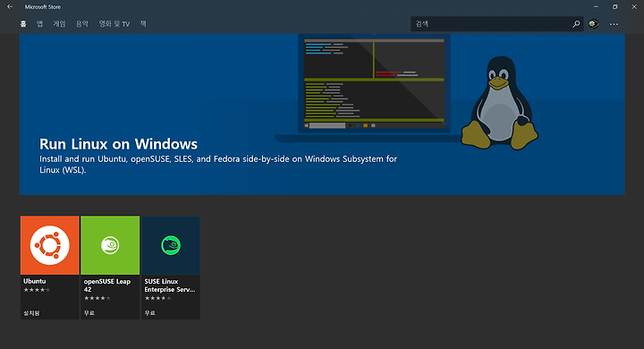Switch to the 음악 tab
644x349 pixels.
tap(82, 24)
